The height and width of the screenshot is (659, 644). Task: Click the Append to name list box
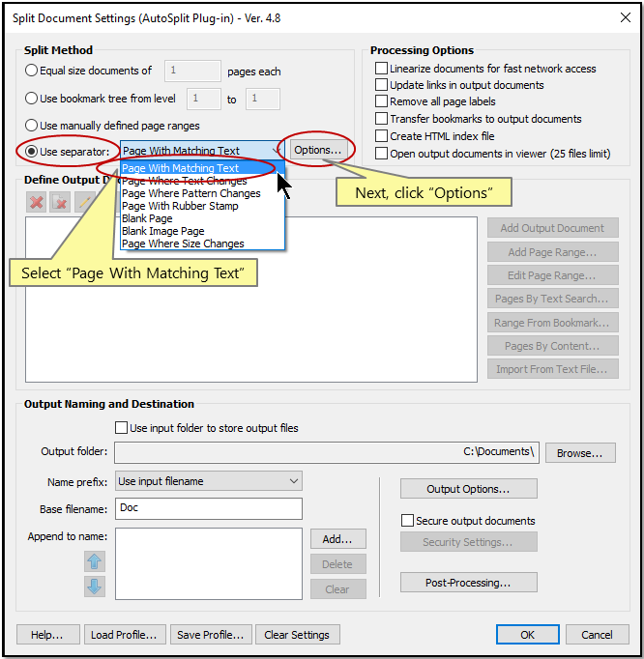[x=209, y=563]
